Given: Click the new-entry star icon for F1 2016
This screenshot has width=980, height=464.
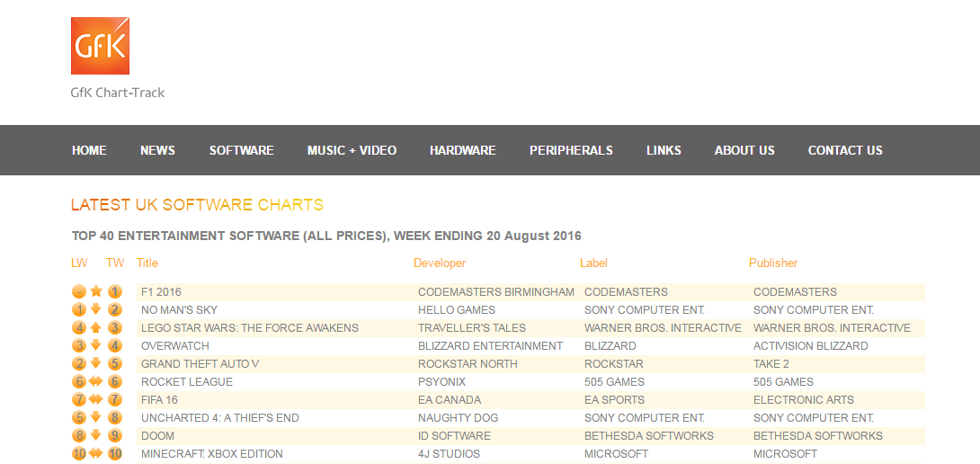Looking at the screenshot, I should (96, 290).
